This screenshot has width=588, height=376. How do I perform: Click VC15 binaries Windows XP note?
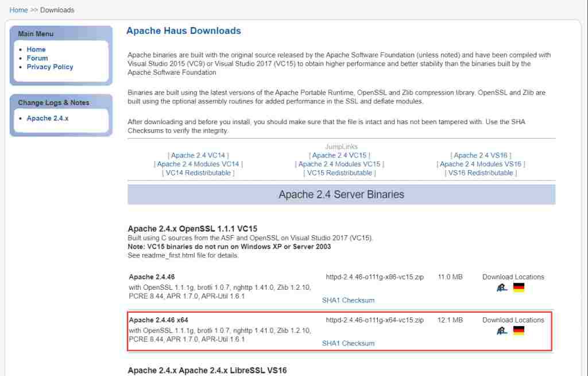[229, 247]
